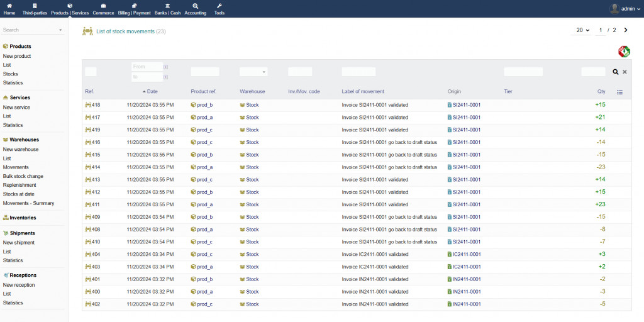
Task: Click the From date calendar picker icon
Action: click(x=166, y=67)
